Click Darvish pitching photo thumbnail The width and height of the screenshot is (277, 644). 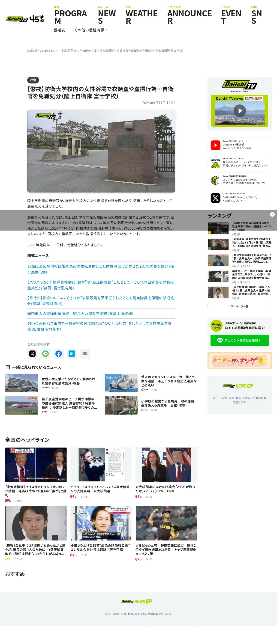point(166,523)
